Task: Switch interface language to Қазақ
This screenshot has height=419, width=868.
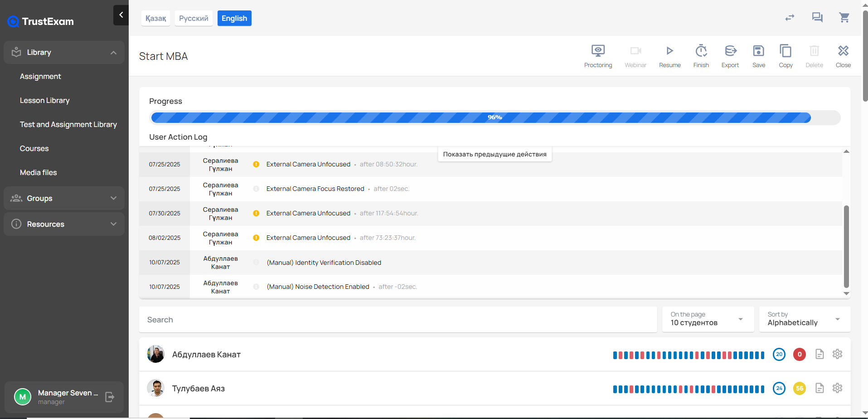Action: pyautogui.click(x=155, y=19)
